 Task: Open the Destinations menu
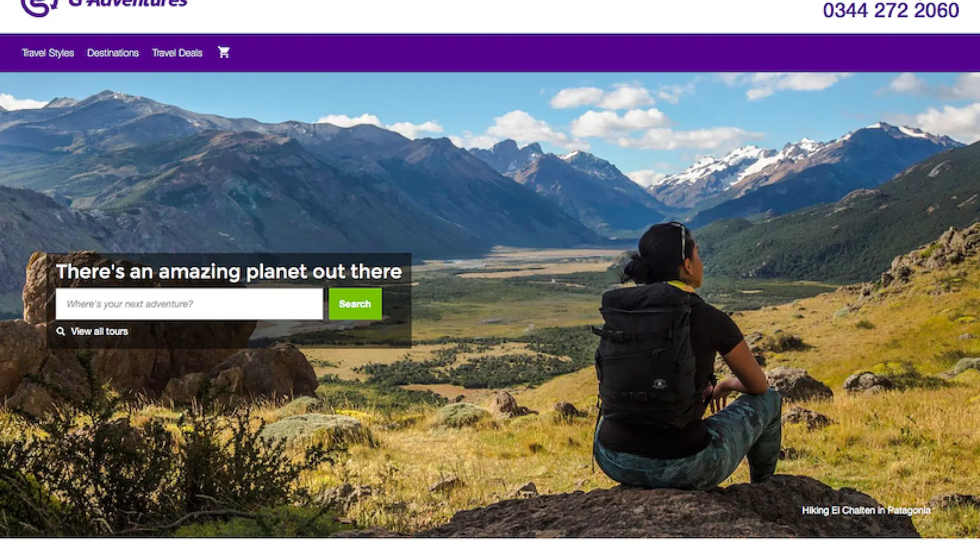[113, 53]
